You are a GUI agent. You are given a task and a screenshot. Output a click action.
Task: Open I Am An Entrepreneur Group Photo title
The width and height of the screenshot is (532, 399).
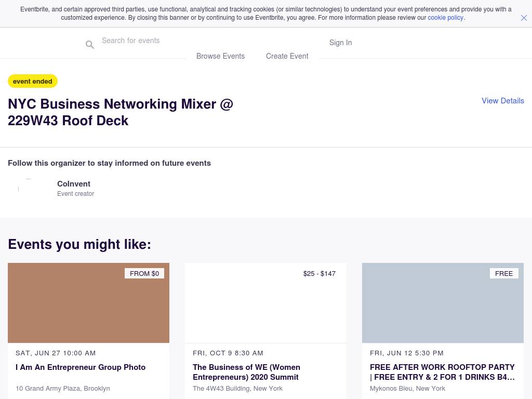click(81, 367)
